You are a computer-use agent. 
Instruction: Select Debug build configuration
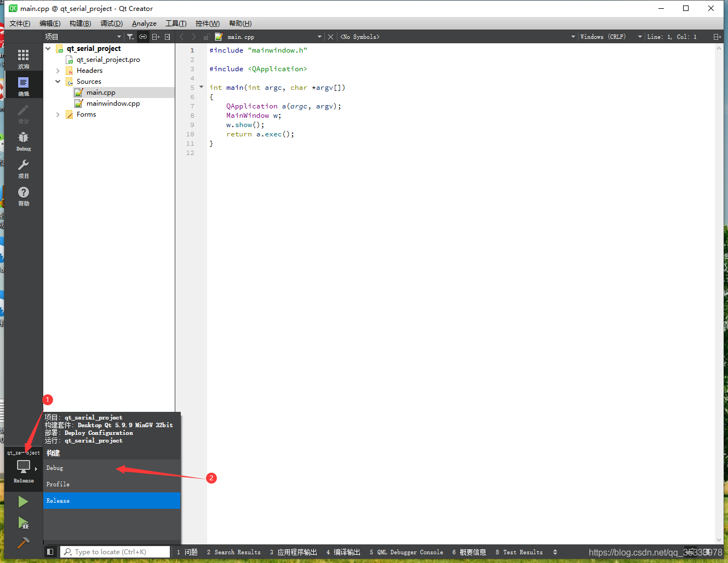[112, 468]
